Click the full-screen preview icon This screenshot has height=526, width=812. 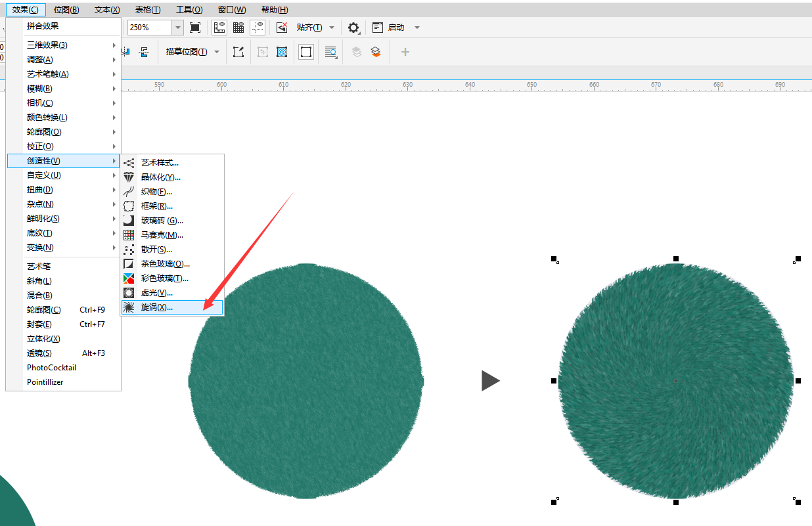(195, 28)
